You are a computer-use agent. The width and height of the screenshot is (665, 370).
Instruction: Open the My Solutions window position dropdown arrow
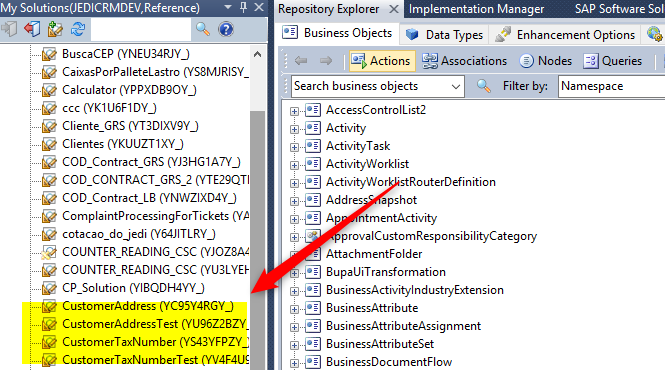coord(228,7)
